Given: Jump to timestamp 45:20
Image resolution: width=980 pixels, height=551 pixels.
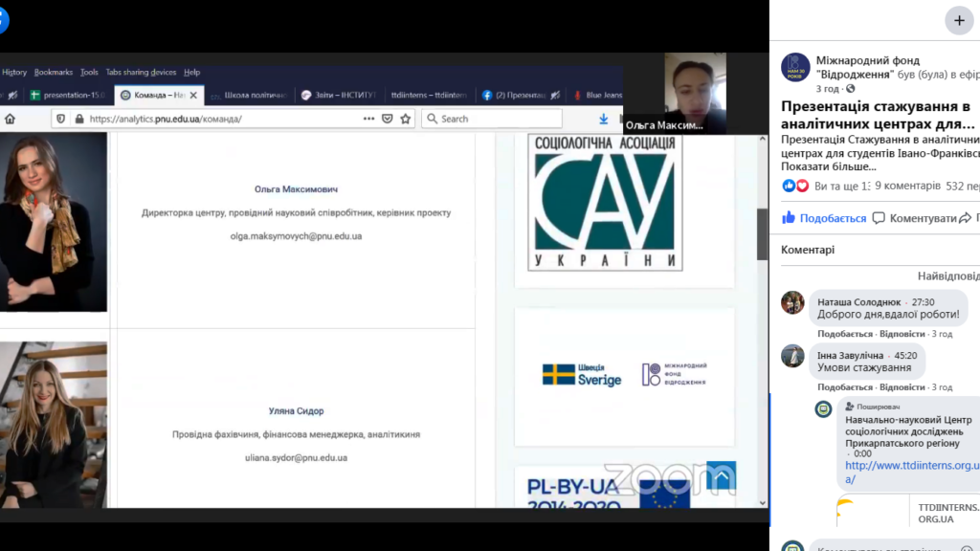Looking at the screenshot, I should [x=905, y=356].
